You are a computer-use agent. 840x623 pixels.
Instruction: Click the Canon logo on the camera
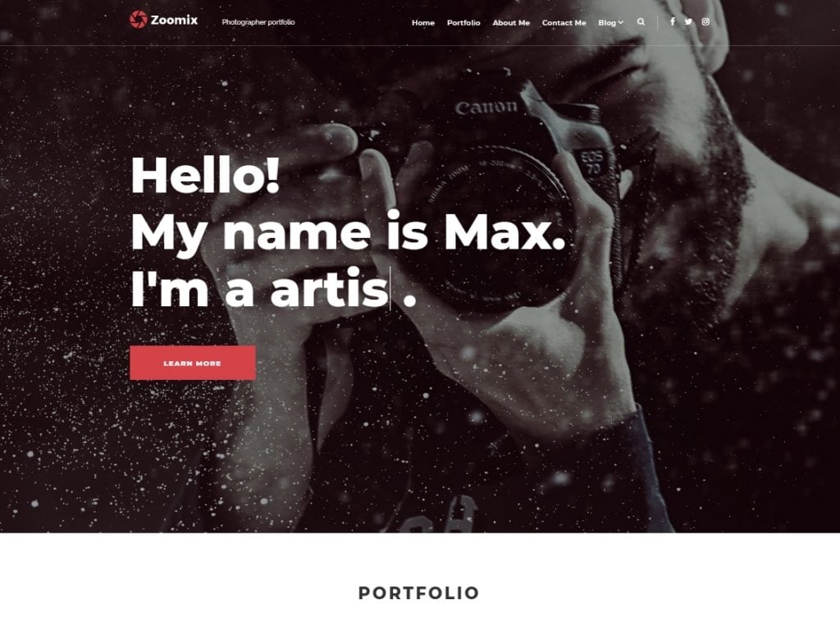point(486,108)
